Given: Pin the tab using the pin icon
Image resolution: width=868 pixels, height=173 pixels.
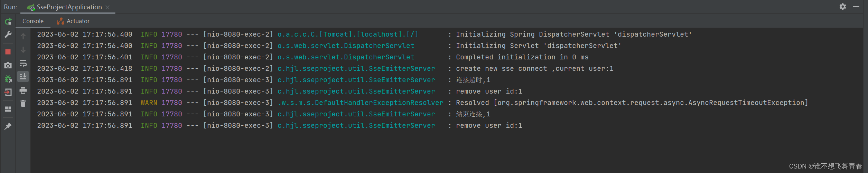Looking at the screenshot, I should pyautogui.click(x=8, y=126).
